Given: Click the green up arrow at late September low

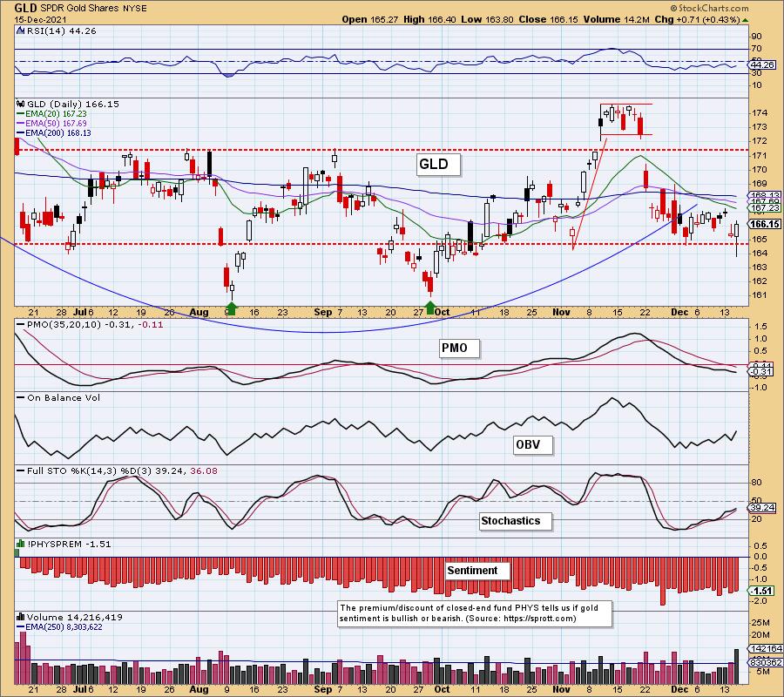Looking at the screenshot, I should (x=430, y=307).
